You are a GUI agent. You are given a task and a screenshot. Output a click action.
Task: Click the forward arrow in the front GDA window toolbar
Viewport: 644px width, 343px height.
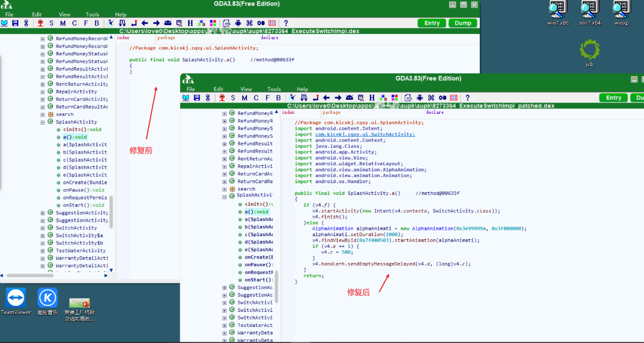pos(338,98)
